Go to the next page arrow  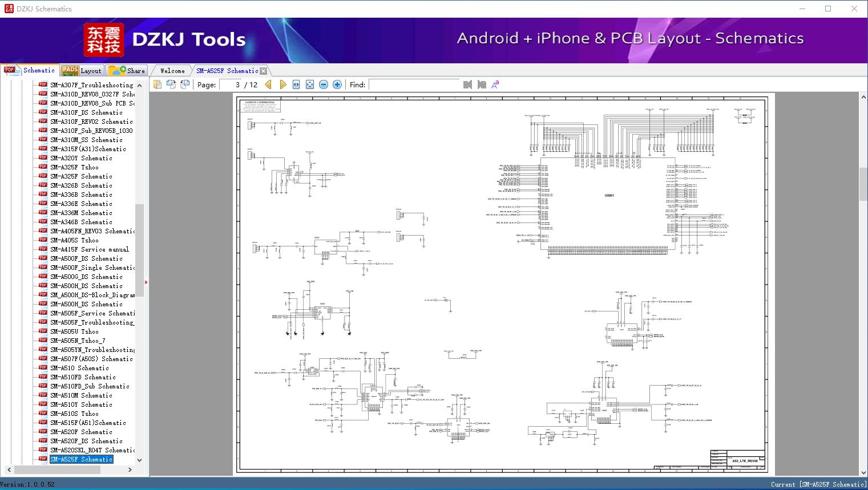[x=282, y=84]
